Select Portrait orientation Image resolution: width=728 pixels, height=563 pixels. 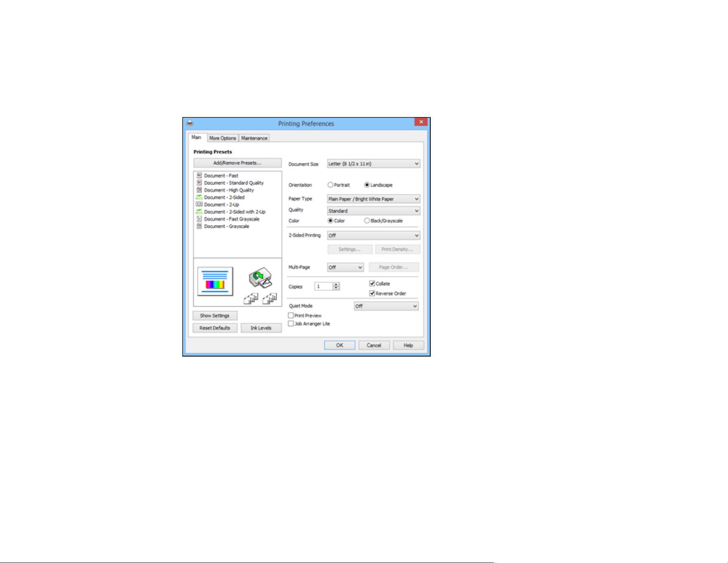[330, 185]
